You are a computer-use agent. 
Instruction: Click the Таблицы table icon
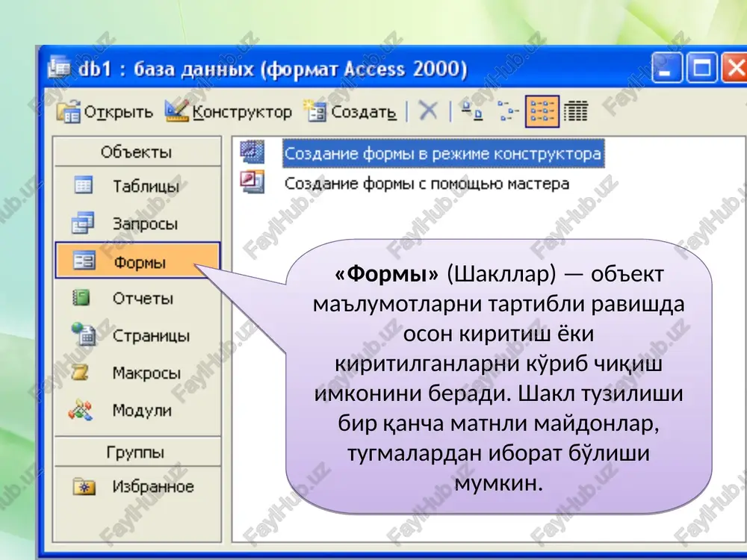pyautogui.click(x=84, y=185)
